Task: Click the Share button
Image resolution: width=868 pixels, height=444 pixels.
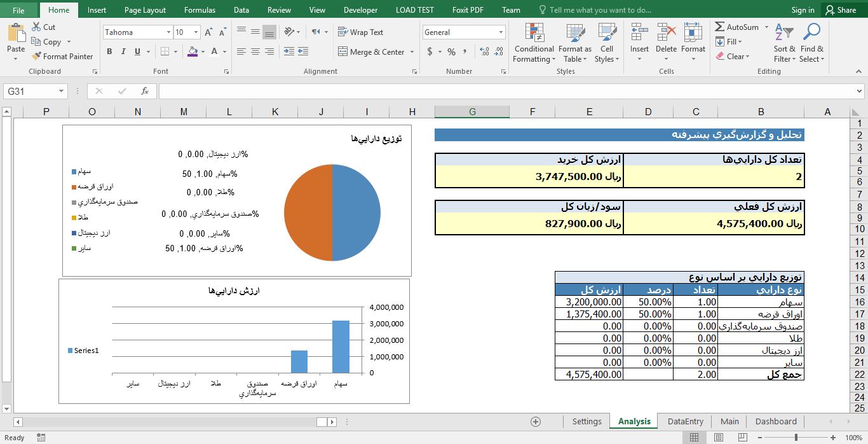Action: pos(840,10)
